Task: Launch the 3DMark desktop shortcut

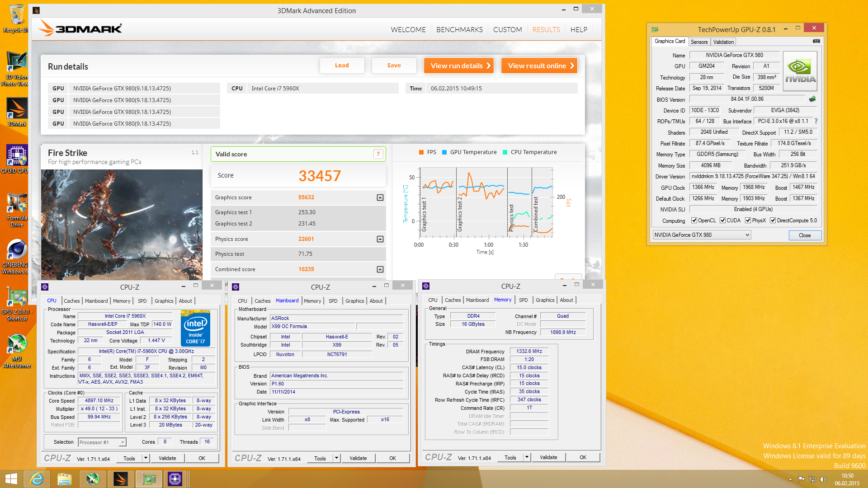Action: [x=17, y=112]
